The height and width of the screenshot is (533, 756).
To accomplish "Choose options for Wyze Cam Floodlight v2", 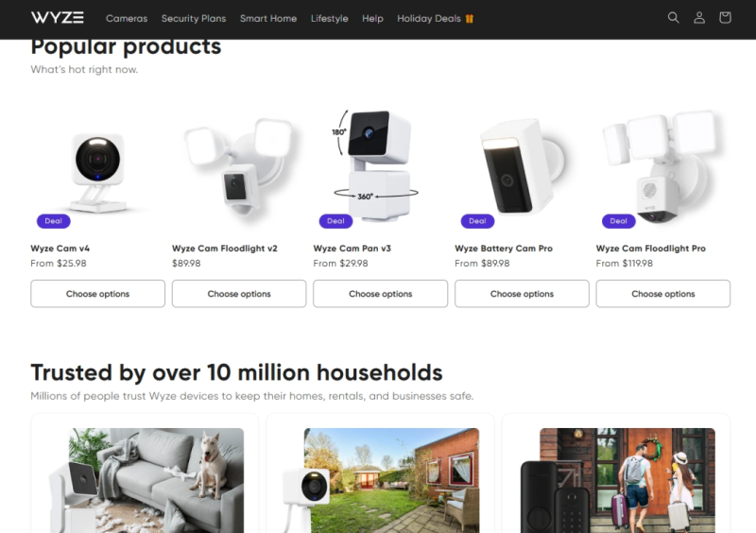I will click(x=239, y=294).
